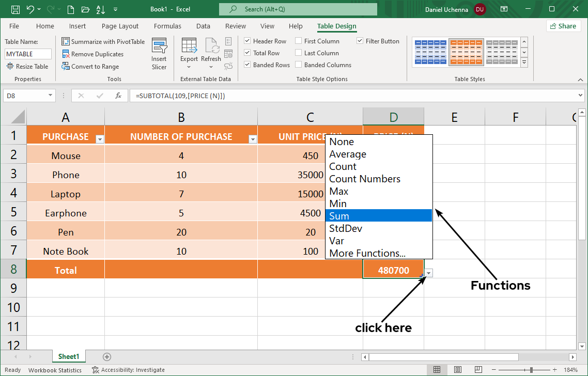Select the Remove Duplicates tool
Viewport: 588px width, 376px height.
click(x=97, y=54)
